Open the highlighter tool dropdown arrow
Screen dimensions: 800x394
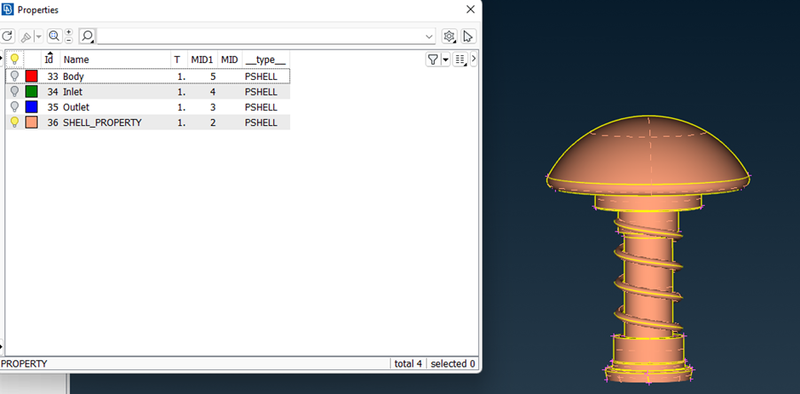point(38,37)
